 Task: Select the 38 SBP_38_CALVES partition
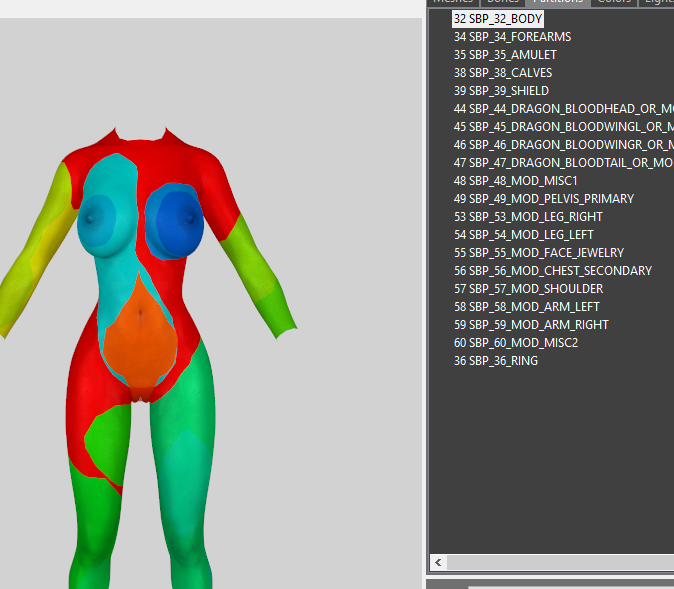click(x=503, y=73)
